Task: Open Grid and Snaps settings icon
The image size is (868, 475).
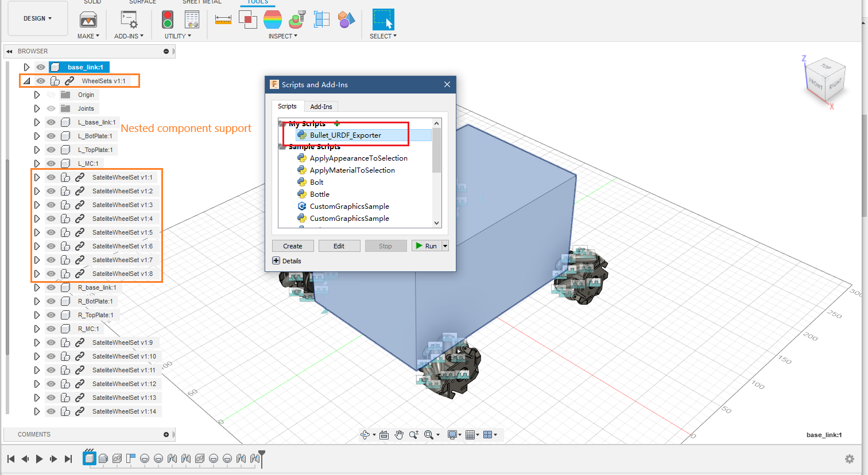Action: point(470,435)
